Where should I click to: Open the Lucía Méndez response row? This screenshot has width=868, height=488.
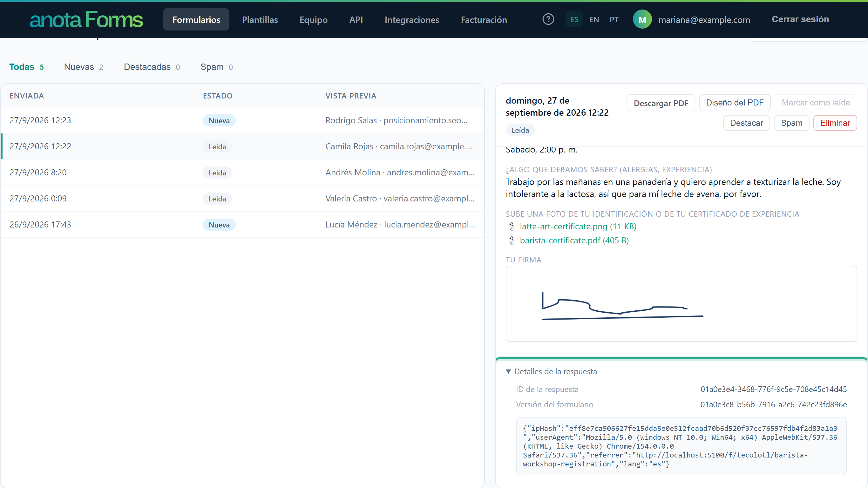(243, 224)
